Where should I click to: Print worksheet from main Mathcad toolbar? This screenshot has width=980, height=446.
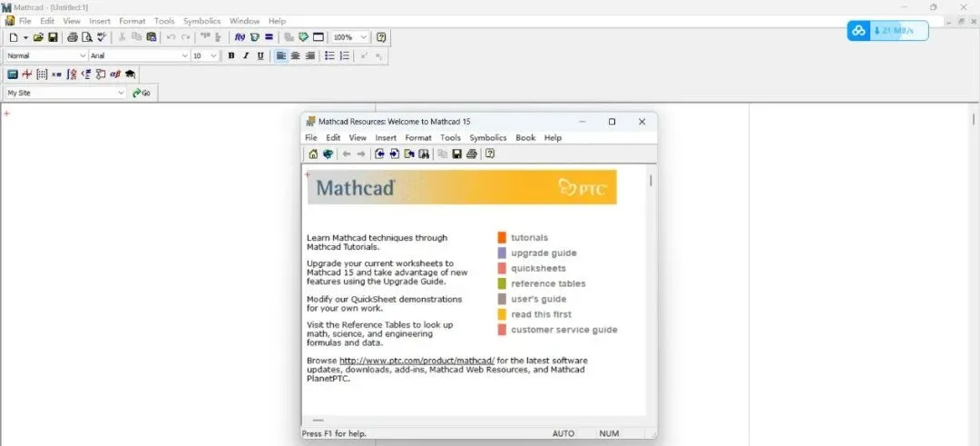[73, 37]
